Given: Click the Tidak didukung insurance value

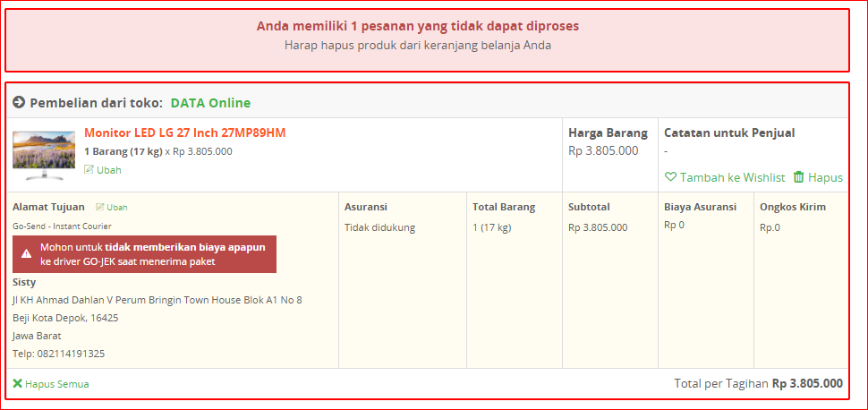Looking at the screenshot, I should pyautogui.click(x=379, y=227).
